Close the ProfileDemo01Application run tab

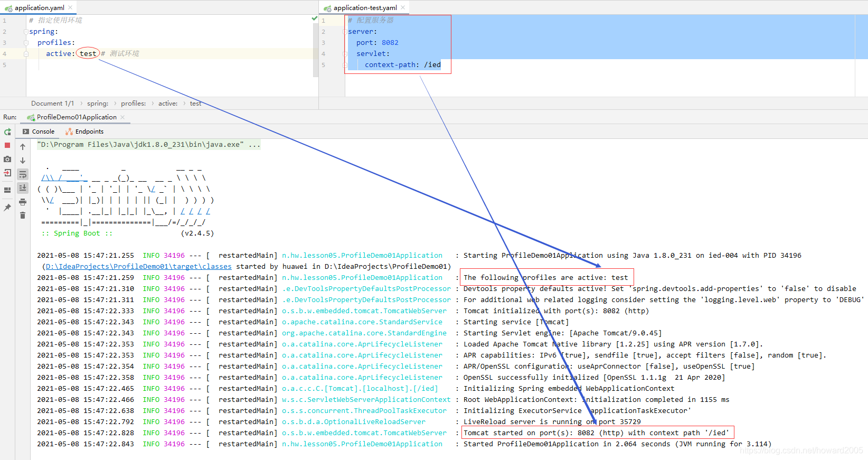(x=122, y=117)
